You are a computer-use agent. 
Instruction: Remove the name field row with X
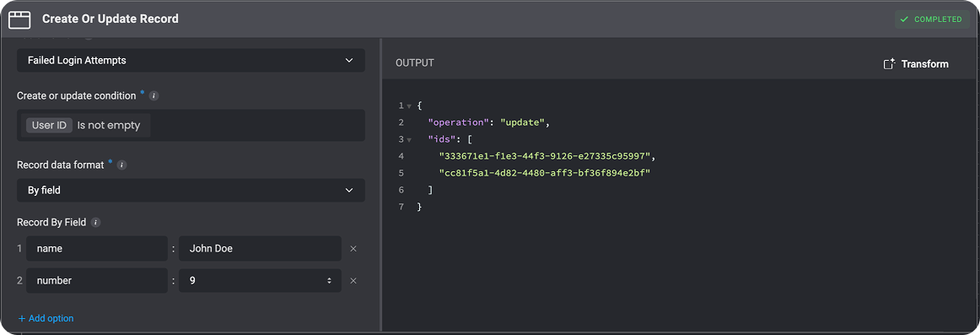[353, 249]
